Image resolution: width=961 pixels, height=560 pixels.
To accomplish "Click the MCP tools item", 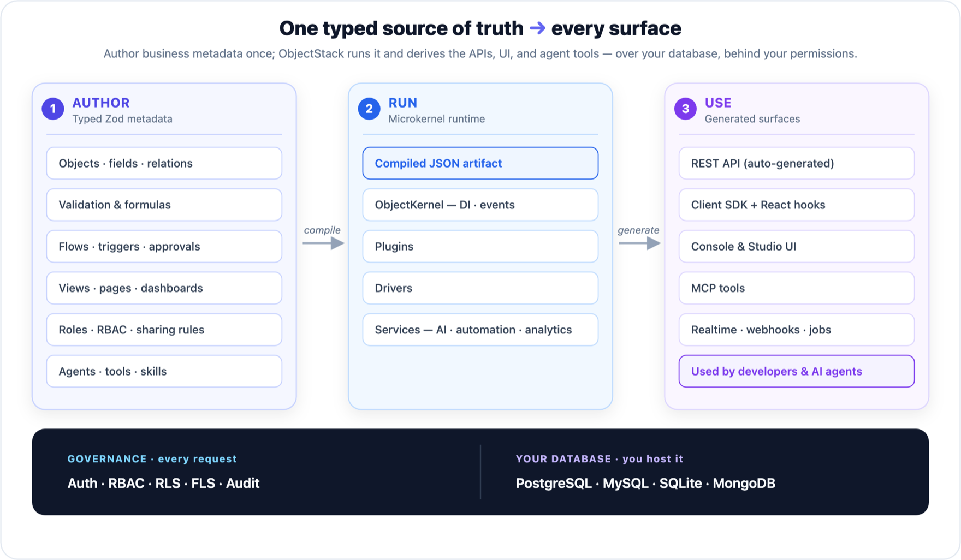I will [797, 288].
